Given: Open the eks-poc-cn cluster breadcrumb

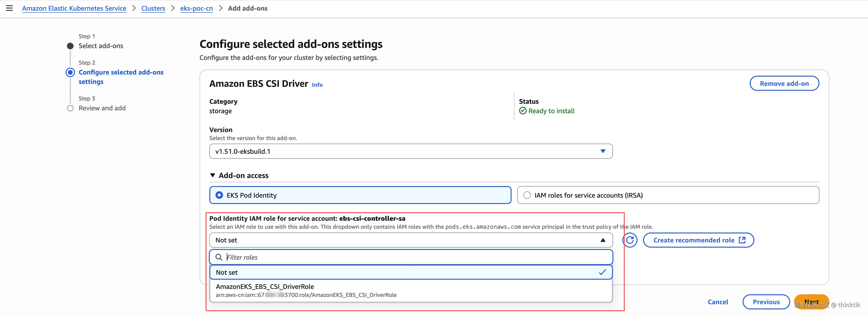Looking at the screenshot, I should point(196,8).
